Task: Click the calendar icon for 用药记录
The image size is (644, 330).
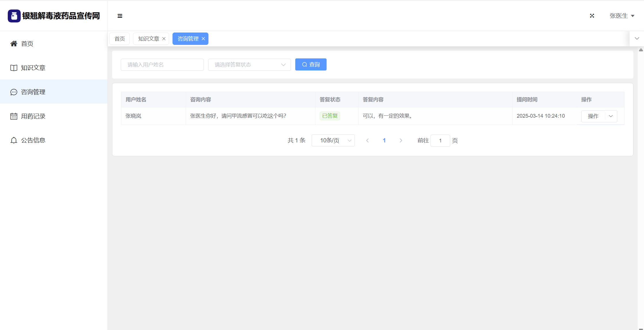Action: tap(14, 116)
